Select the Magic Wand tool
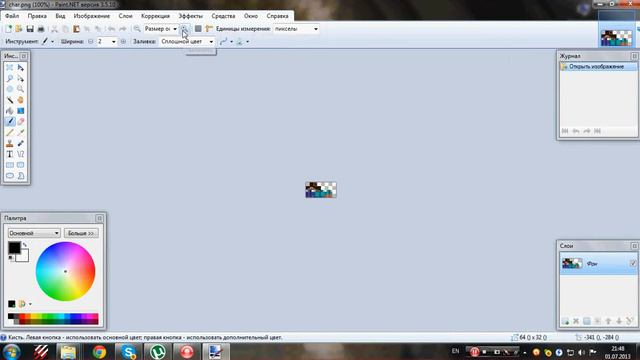This screenshot has width=640, height=360. click(x=10, y=100)
